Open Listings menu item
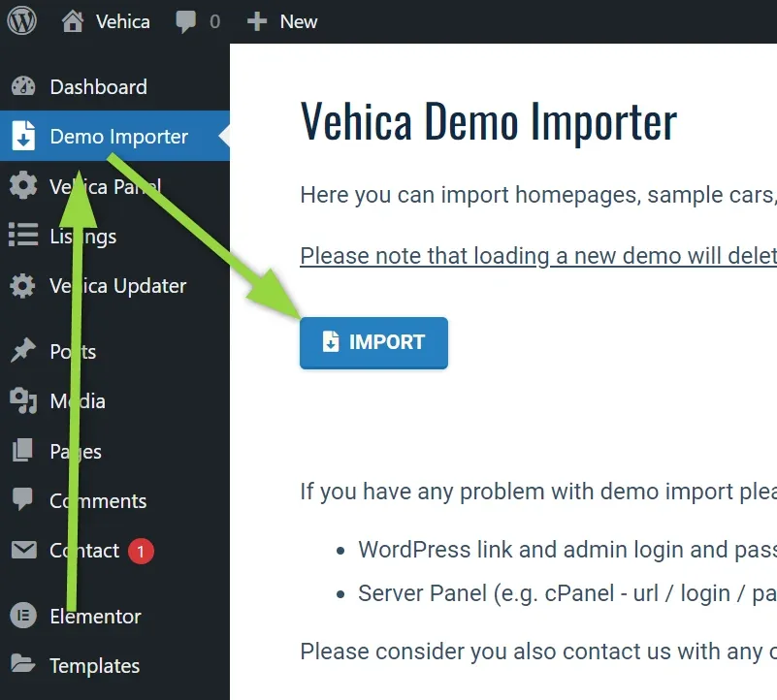This screenshot has height=700, width=777. pos(83,237)
